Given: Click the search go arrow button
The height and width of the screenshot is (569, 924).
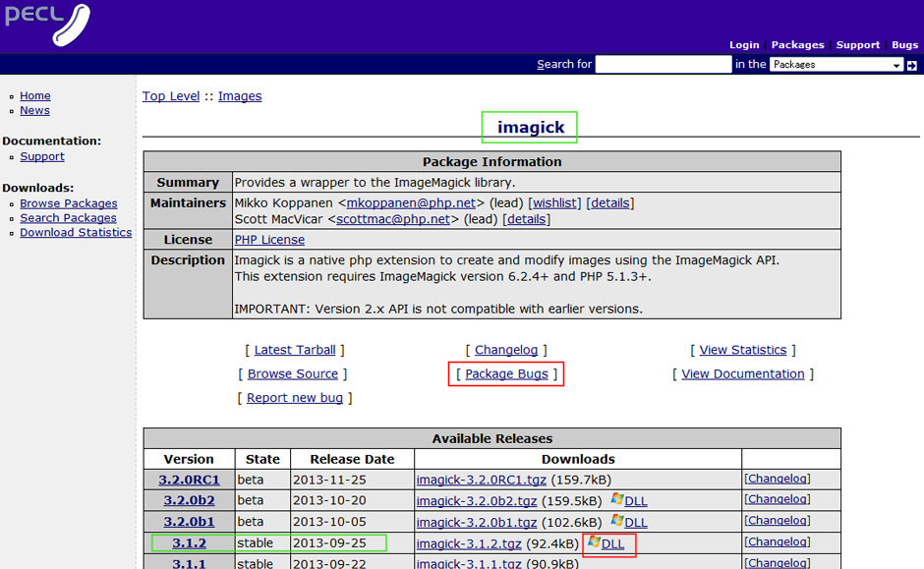Looking at the screenshot, I should click(x=911, y=66).
